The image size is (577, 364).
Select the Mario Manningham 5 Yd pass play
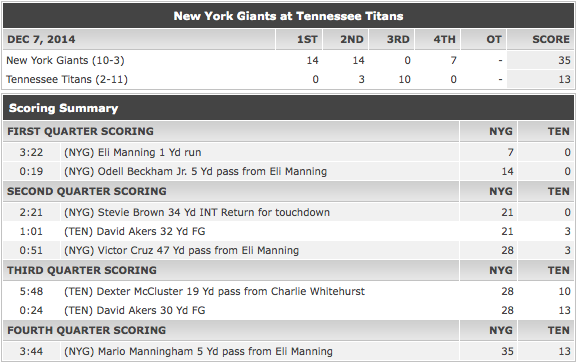pos(288,351)
